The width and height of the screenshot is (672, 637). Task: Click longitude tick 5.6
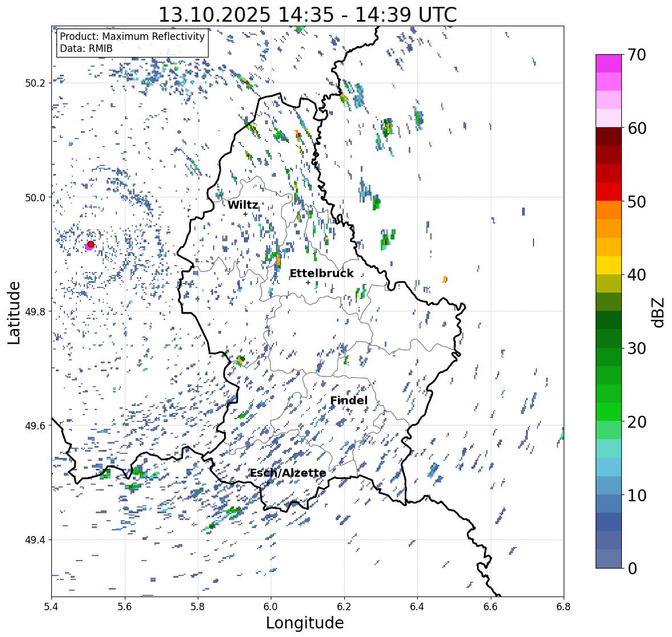[x=125, y=607]
